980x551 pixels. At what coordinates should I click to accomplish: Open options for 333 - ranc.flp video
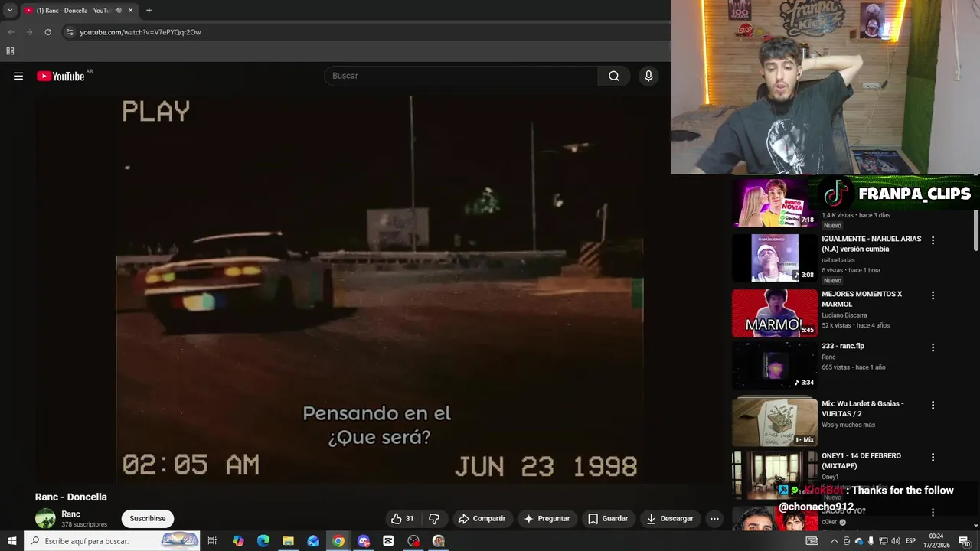click(x=933, y=347)
